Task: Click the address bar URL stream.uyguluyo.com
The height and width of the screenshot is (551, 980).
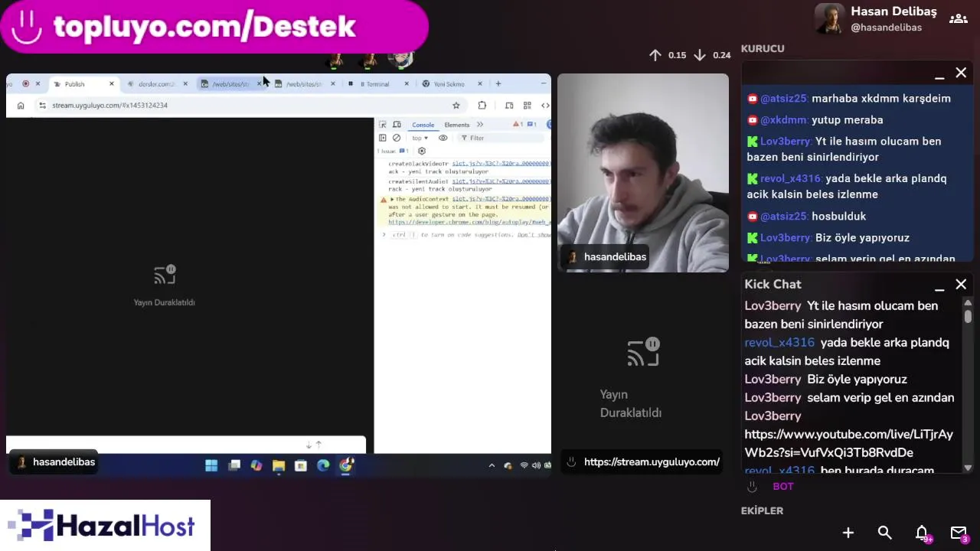Action: (x=109, y=106)
